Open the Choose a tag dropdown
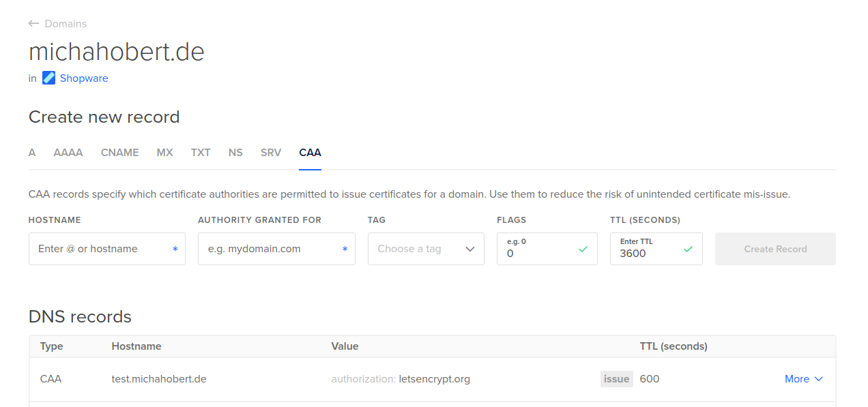Image resolution: width=868 pixels, height=407 pixels. (x=426, y=249)
